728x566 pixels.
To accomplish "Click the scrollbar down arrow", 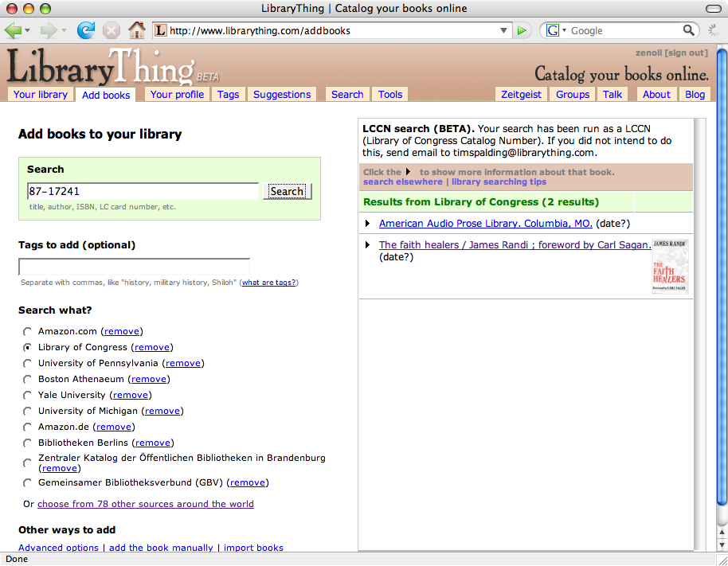I will (x=722, y=545).
